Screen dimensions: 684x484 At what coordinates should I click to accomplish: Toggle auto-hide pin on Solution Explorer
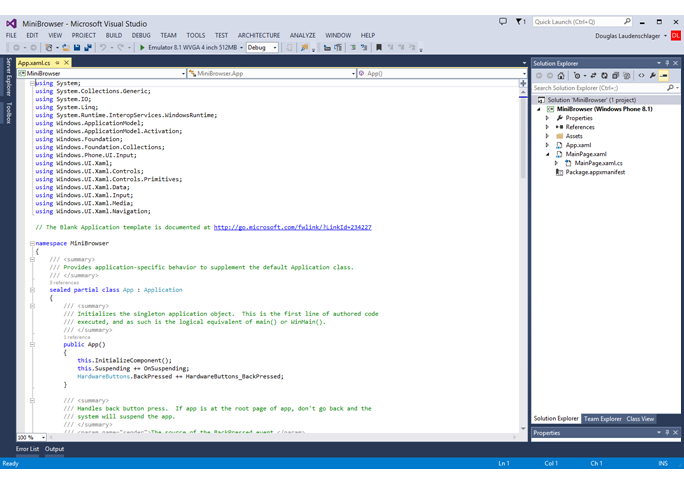click(667, 63)
